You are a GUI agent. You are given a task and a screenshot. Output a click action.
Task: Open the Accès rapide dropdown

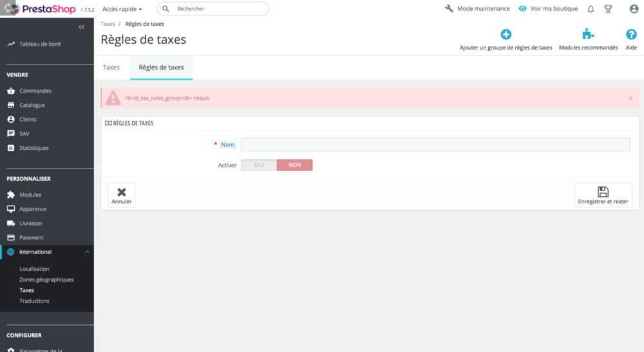pyautogui.click(x=122, y=9)
